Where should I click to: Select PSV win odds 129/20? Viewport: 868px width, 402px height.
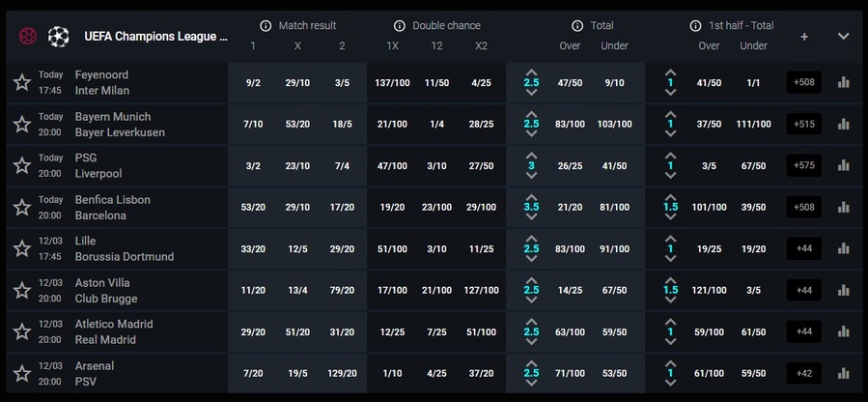pyautogui.click(x=342, y=373)
